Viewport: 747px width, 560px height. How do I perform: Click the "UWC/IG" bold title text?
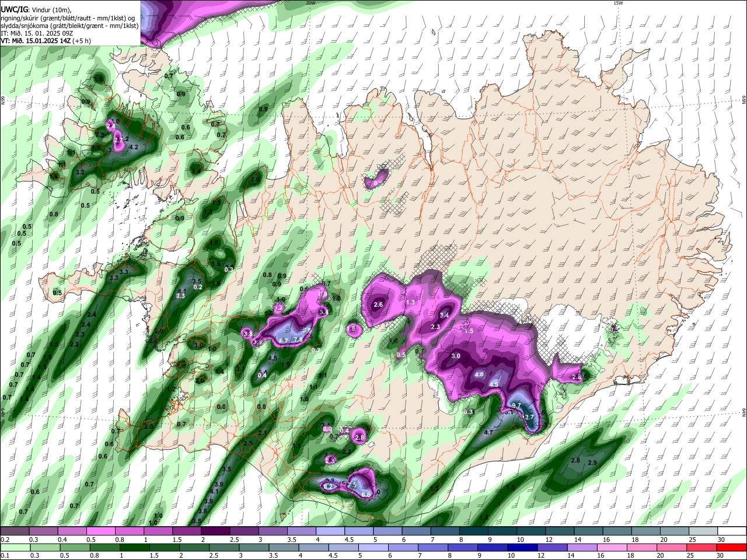pos(14,9)
